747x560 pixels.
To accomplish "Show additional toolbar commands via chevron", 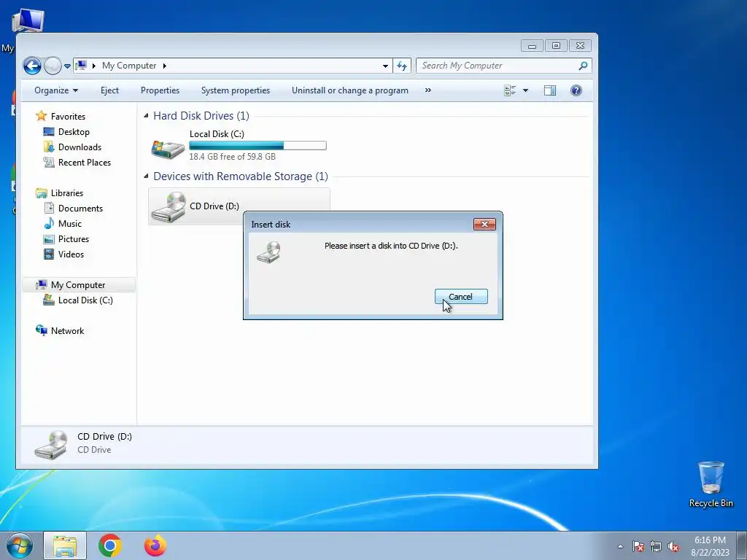I will [427, 90].
